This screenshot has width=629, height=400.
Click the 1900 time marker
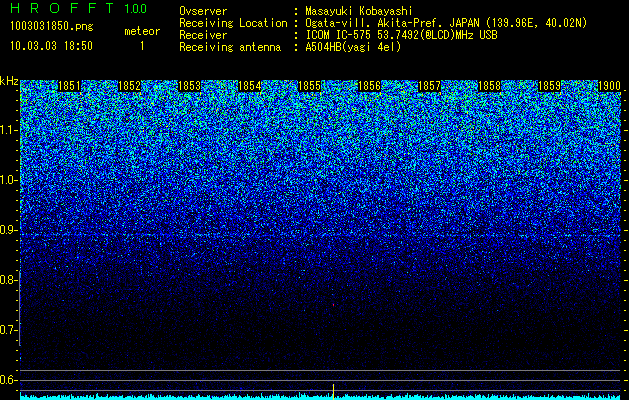(609, 86)
